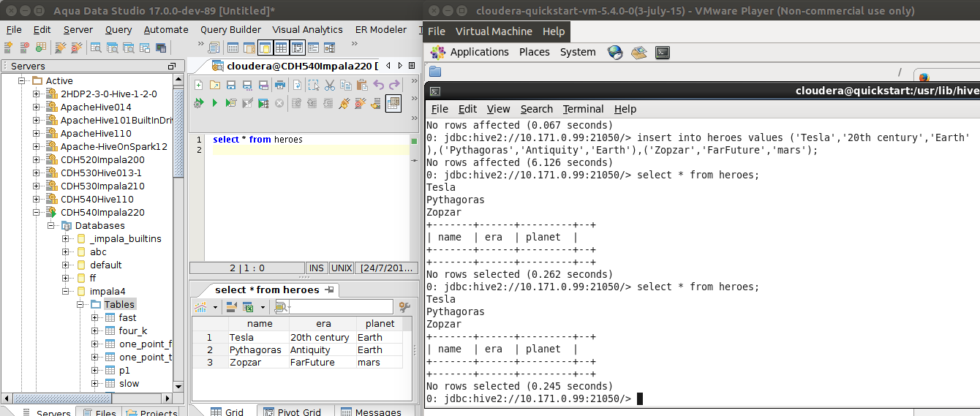Open the Applications menu in guest desktop
The height and width of the screenshot is (416, 980).
480,52
